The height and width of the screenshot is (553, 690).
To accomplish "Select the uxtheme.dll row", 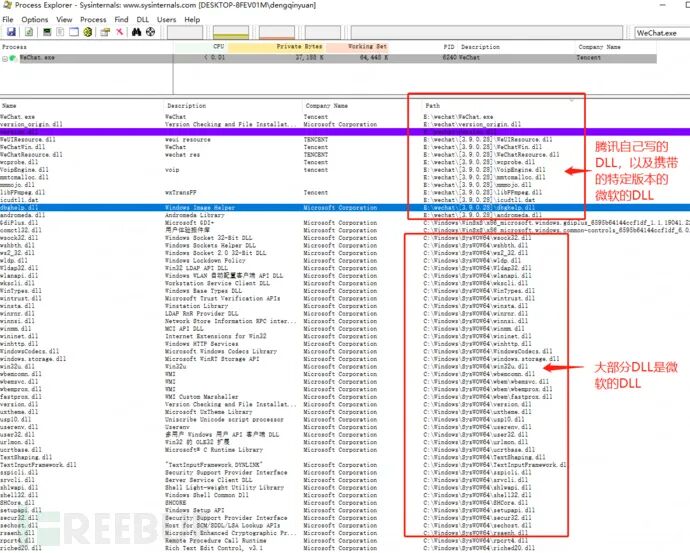I will click(x=345, y=412).
